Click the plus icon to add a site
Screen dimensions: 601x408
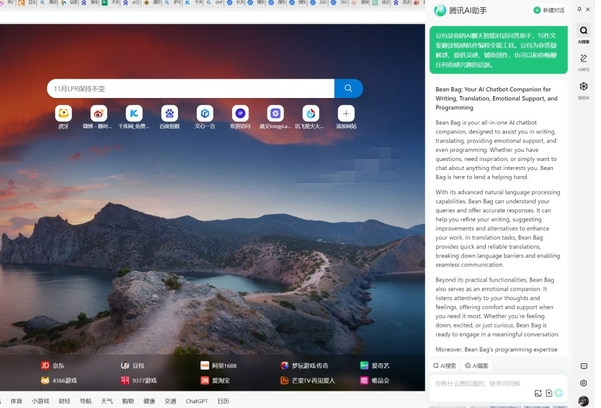pos(346,114)
